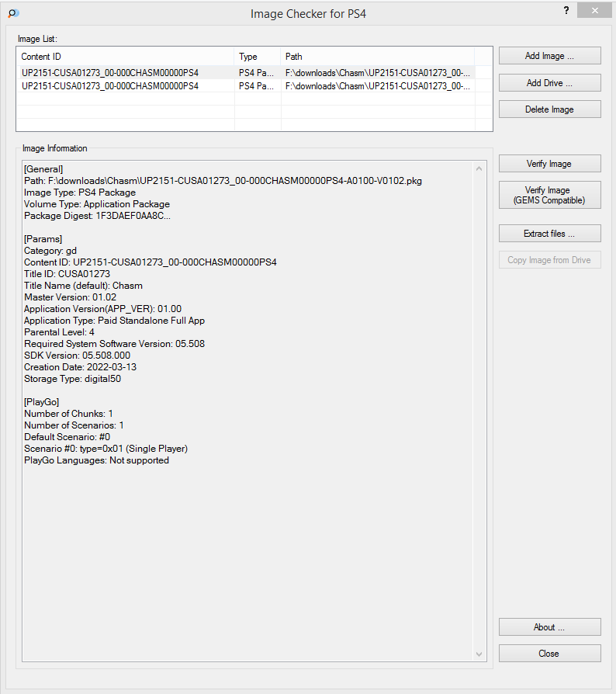Click the Content ID line in Params section

pyautogui.click(x=151, y=262)
